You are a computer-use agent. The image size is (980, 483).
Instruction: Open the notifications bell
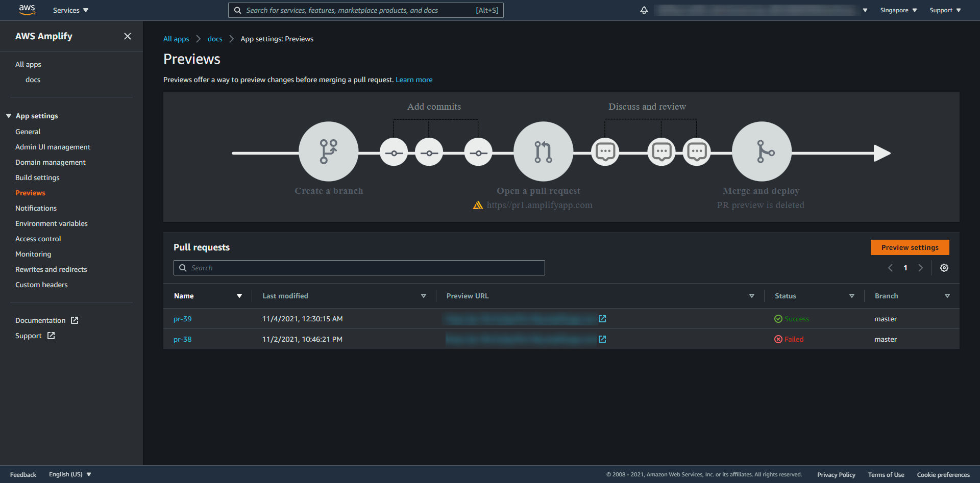[x=644, y=10]
